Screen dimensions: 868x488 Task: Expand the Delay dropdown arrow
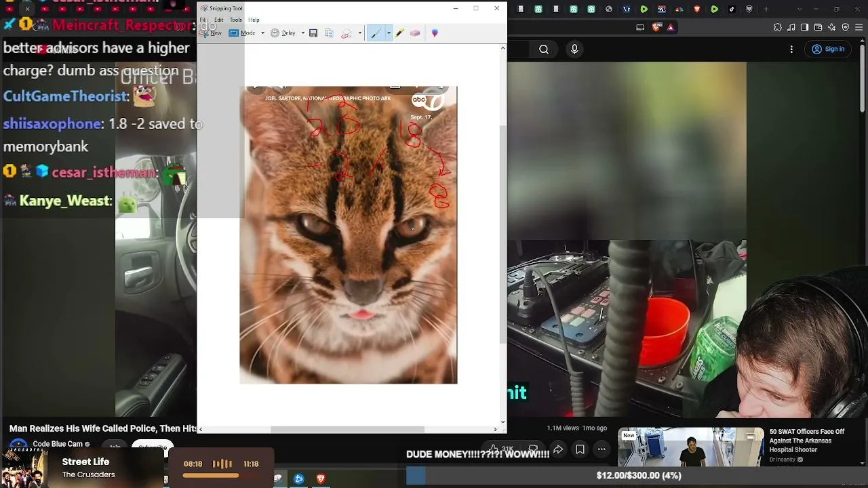point(303,33)
